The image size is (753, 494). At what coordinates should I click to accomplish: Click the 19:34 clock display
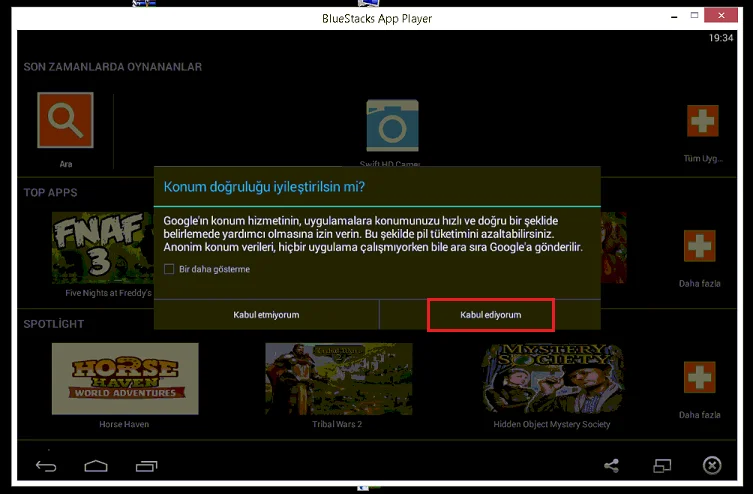[721, 38]
